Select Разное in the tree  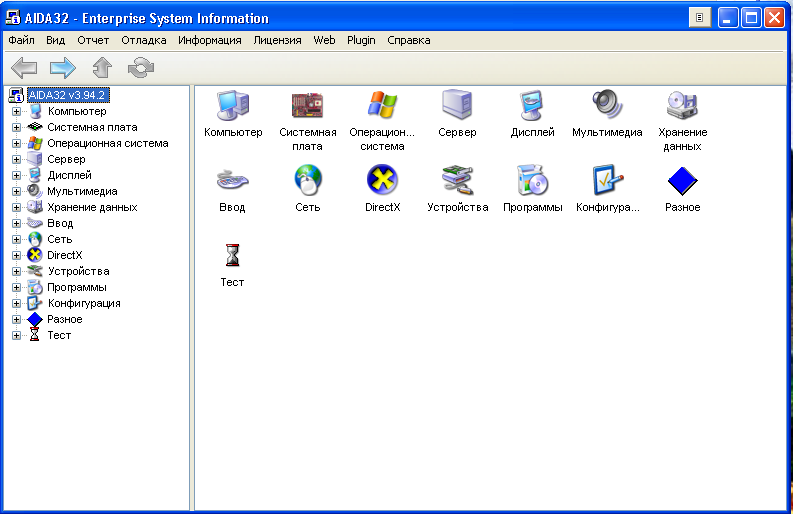(65, 319)
